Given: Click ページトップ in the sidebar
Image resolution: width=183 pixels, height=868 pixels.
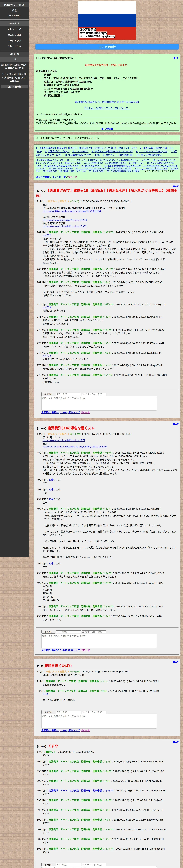Looking at the screenshot, I should 14,41.
